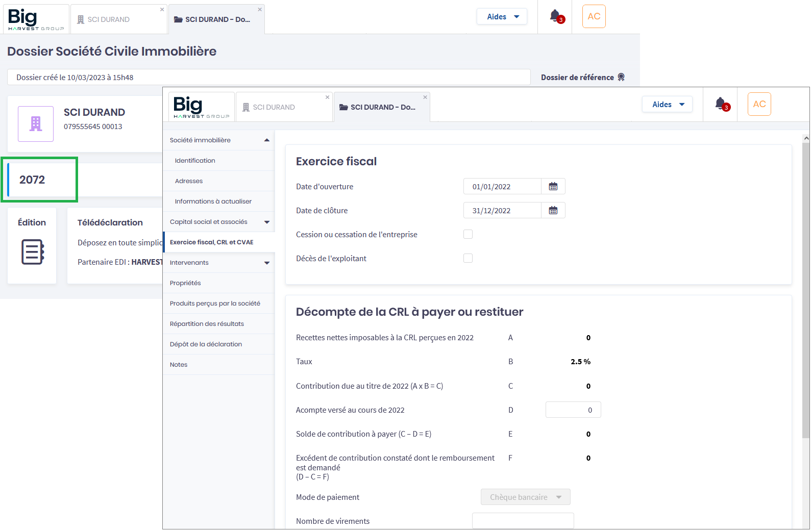This screenshot has height=531, width=812.
Task: Check Cession ou cessation de l'entreprise
Action: 468,234
